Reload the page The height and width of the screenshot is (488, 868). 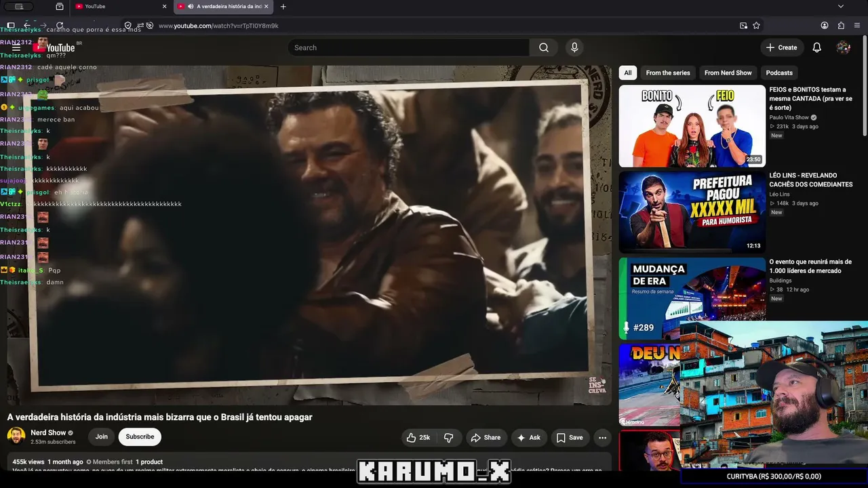click(60, 26)
